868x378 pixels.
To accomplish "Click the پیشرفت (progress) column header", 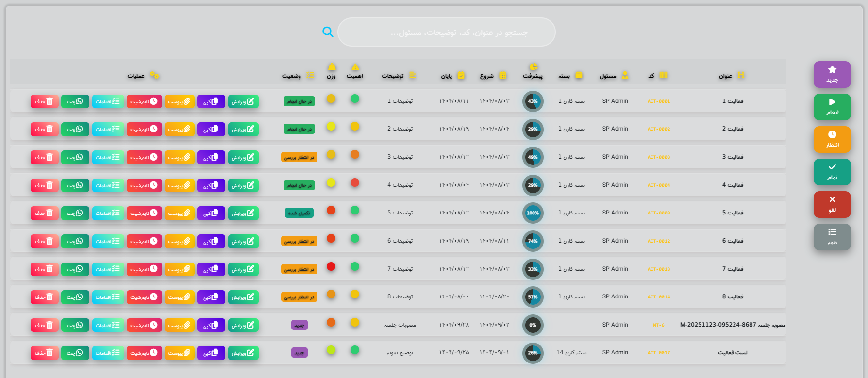I will 533,76.
